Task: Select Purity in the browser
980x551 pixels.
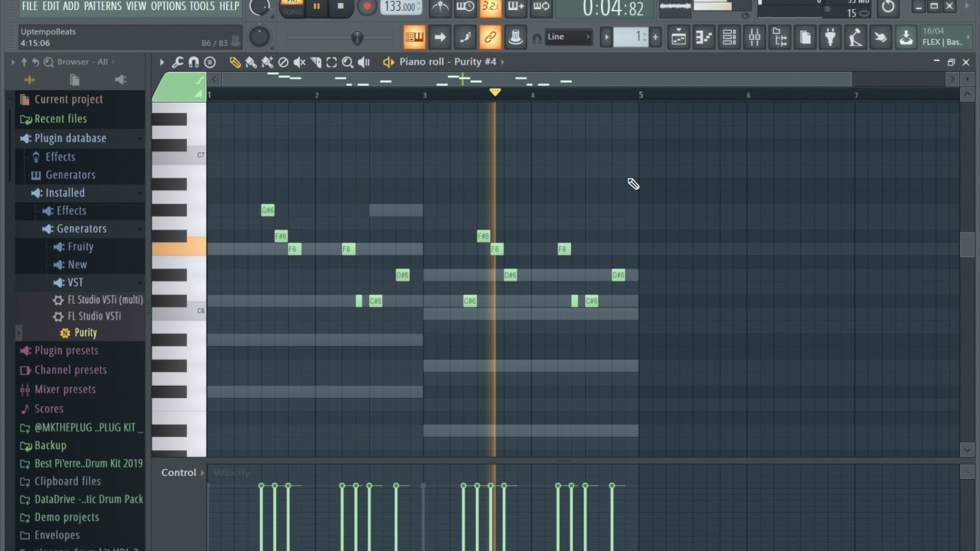Action: pos(86,333)
